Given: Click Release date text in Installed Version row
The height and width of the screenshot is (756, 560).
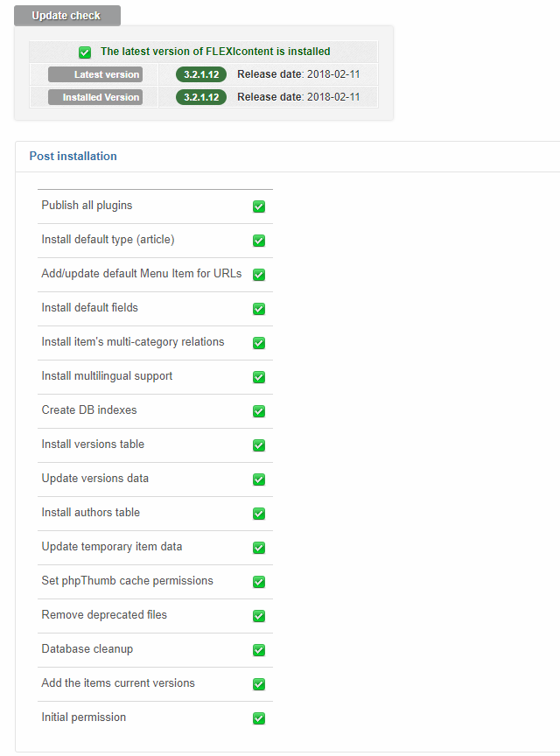Looking at the screenshot, I should (298, 97).
